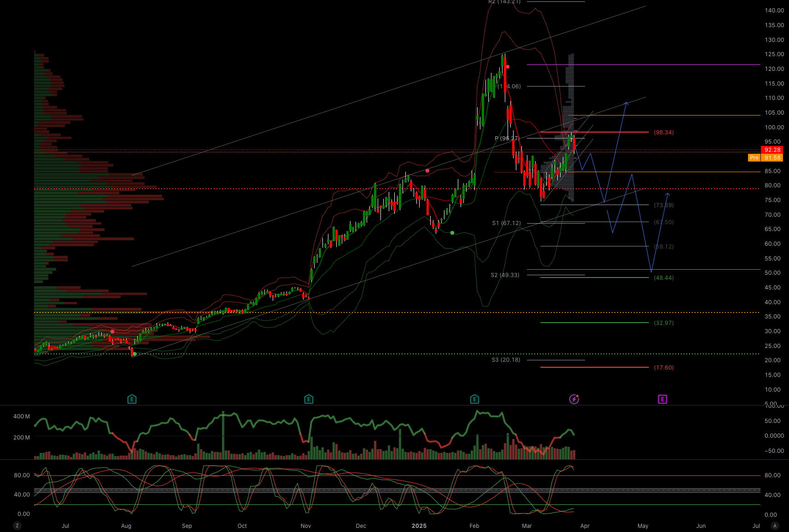The image size is (789, 532).
Task: Click the 2025 label on time axis
Action: click(419, 526)
